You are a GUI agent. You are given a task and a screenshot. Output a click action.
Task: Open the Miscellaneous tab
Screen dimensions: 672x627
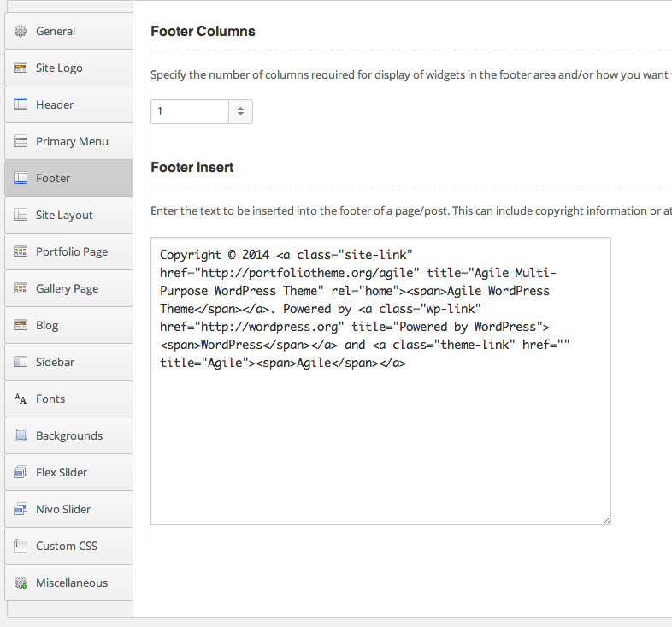point(68,583)
